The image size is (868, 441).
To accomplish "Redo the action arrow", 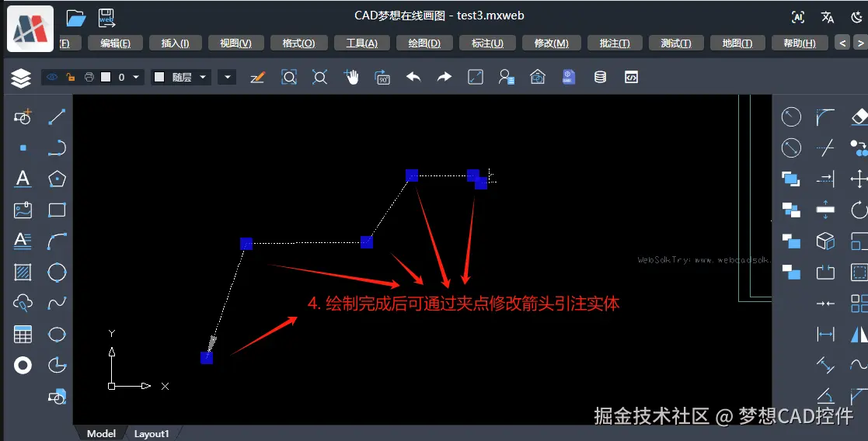I will point(444,77).
